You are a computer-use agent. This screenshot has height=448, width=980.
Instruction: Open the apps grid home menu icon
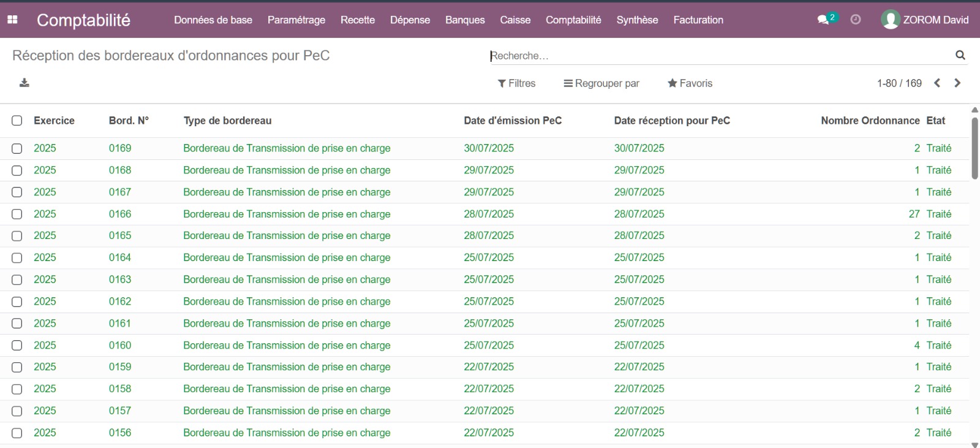click(x=12, y=20)
